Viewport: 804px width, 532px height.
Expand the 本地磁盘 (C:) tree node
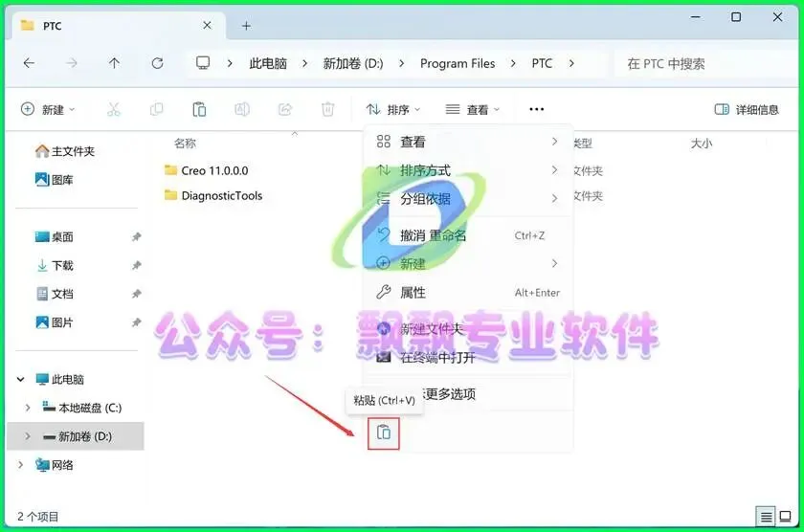pyautogui.click(x=28, y=408)
